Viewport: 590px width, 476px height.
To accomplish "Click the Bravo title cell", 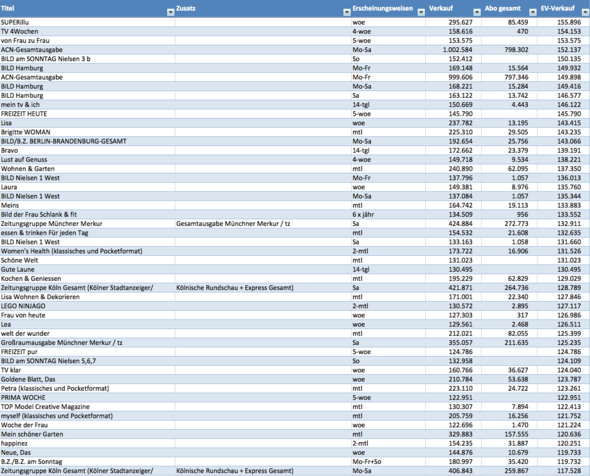I will pos(87,150).
